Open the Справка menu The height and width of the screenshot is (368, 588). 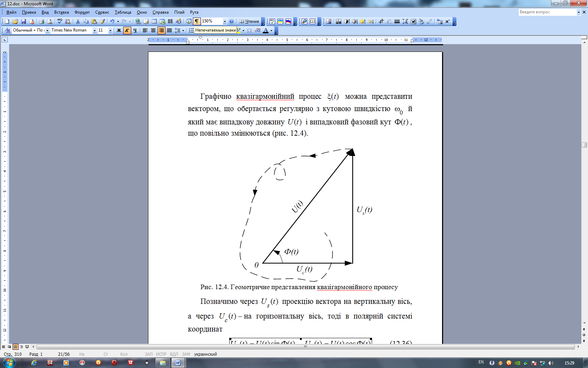click(161, 12)
